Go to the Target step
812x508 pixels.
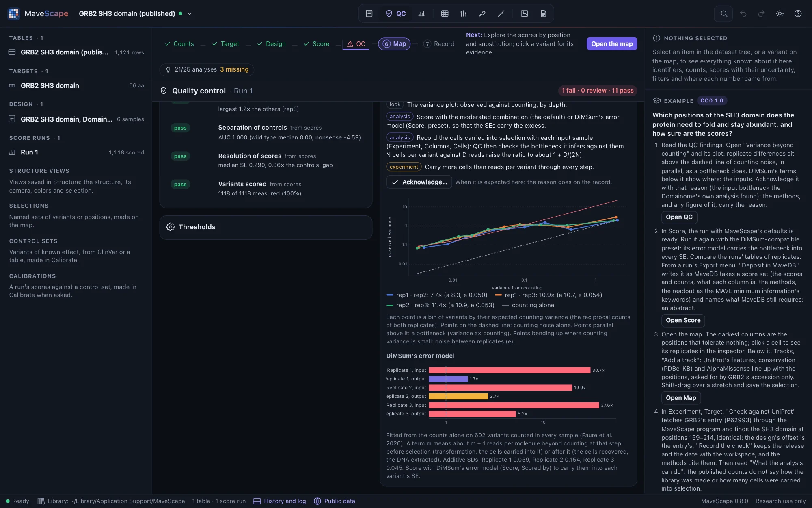point(225,44)
